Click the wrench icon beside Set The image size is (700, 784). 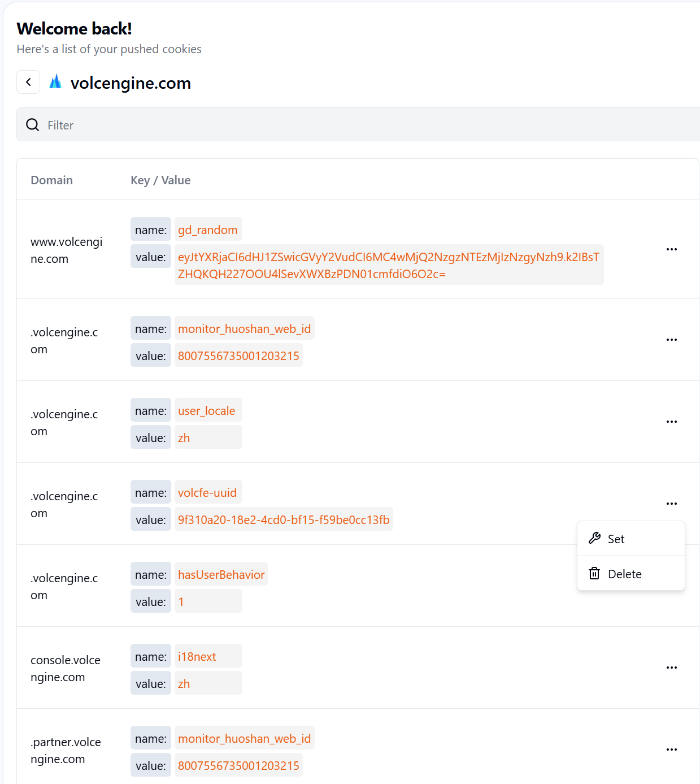click(594, 538)
